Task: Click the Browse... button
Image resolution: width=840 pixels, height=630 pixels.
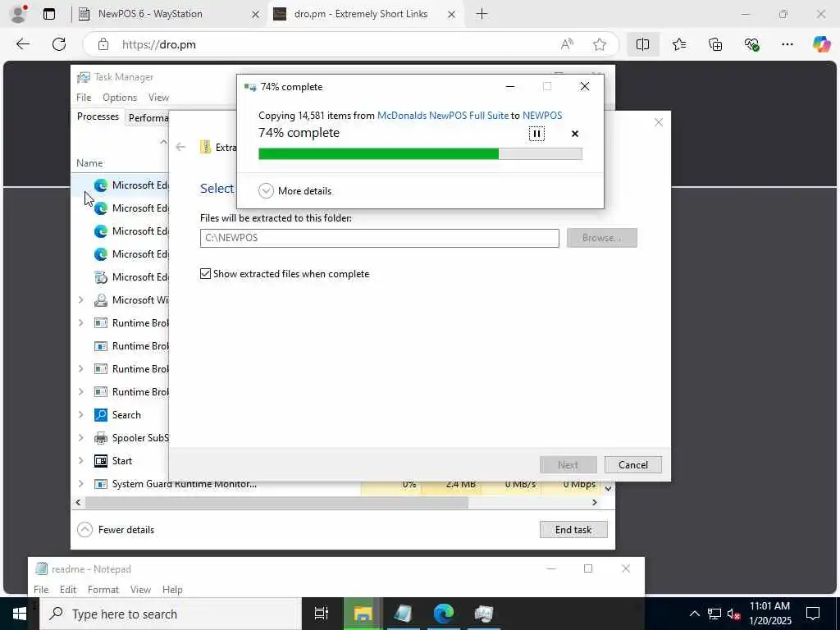Action: click(601, 238)
